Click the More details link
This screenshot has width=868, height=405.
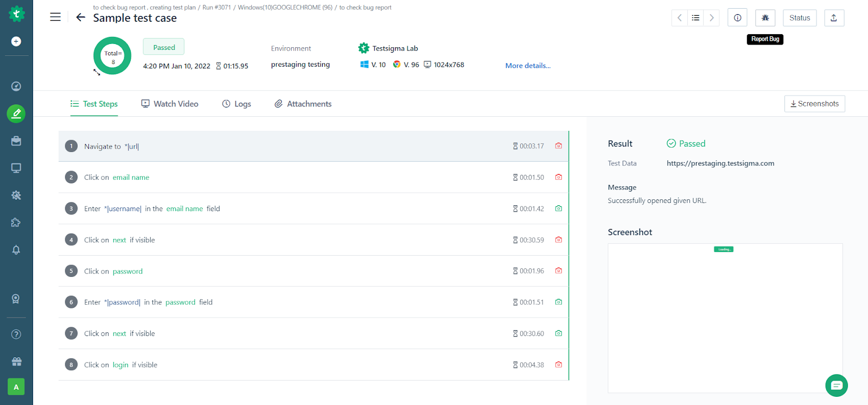pyautogui.click(x=528, y=66)
